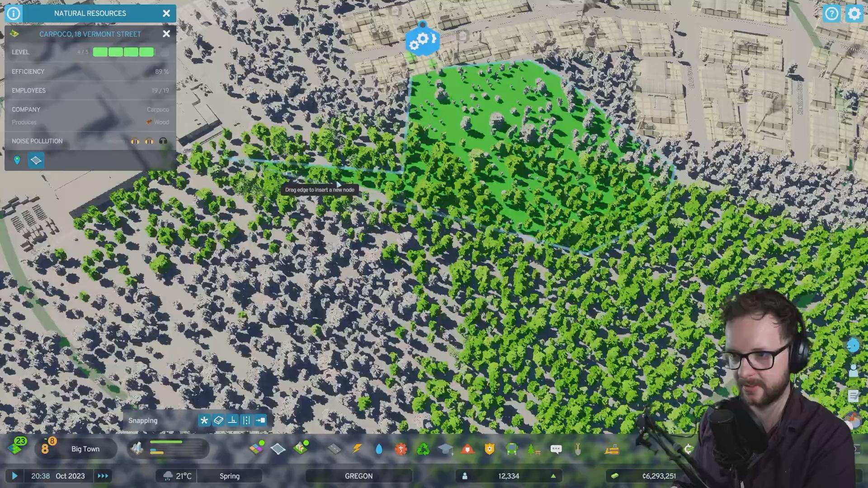Screen dimensions: 868x488
Task: Open the population 12,334 panel
Action: pos(509,476)
